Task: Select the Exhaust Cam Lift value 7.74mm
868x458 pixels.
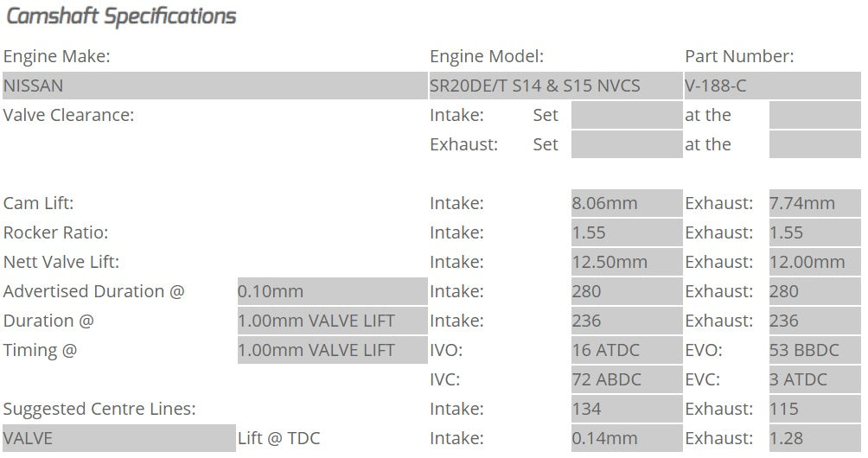Action: (814, 204)
